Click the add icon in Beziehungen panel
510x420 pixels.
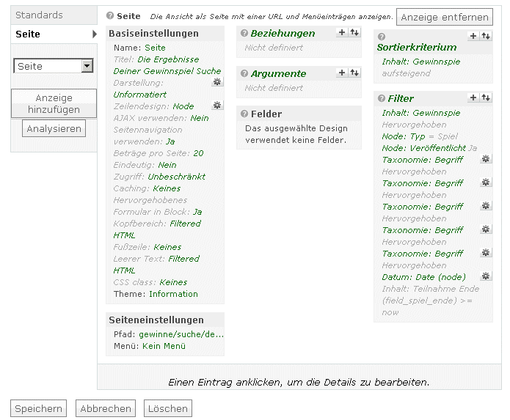(341, 32)
